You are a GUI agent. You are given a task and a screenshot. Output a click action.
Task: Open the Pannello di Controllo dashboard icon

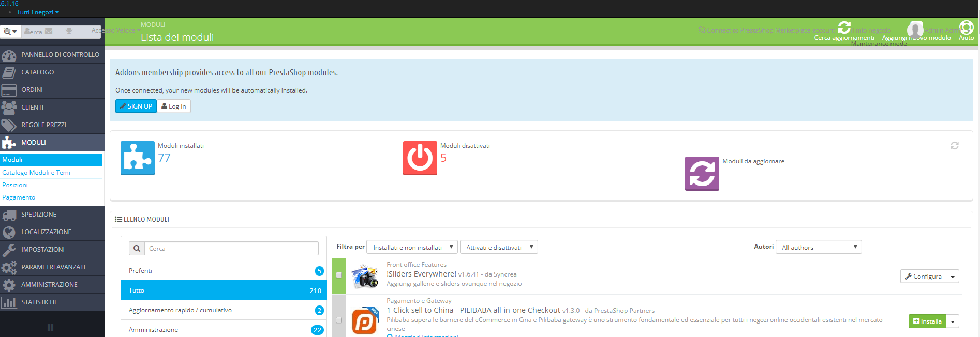tap(9, 55)
